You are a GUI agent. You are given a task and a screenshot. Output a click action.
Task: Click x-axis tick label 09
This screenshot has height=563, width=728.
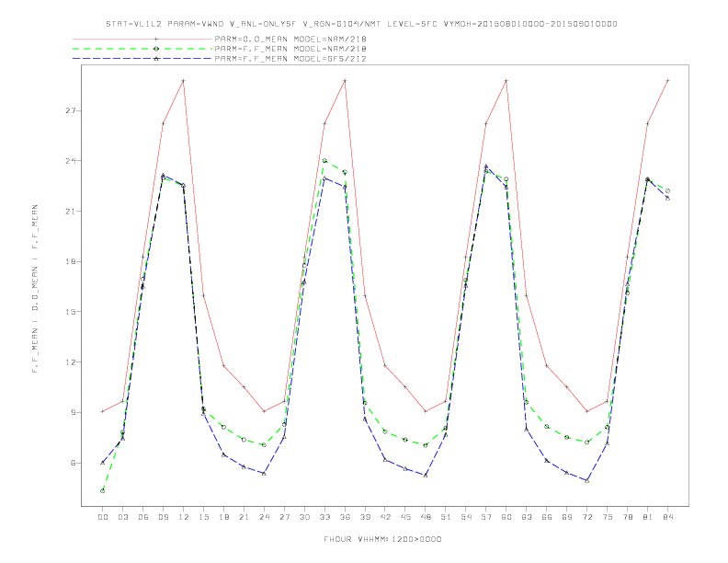[163, 517]
